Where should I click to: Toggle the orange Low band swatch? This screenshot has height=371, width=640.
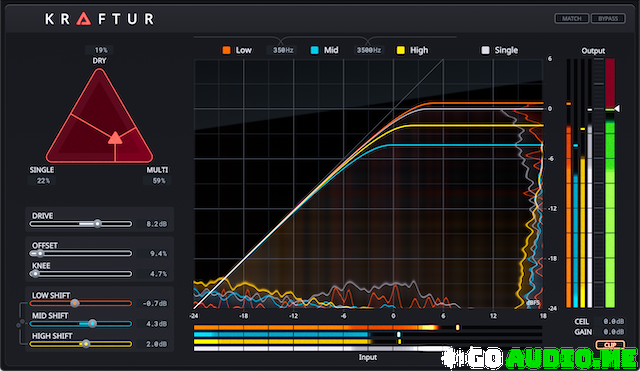[x=227, y=50]
